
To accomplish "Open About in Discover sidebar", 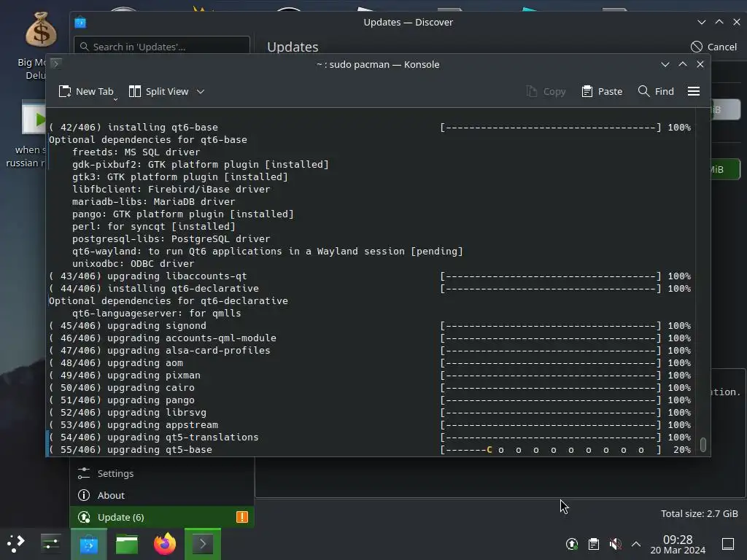I will coord(162,495).
